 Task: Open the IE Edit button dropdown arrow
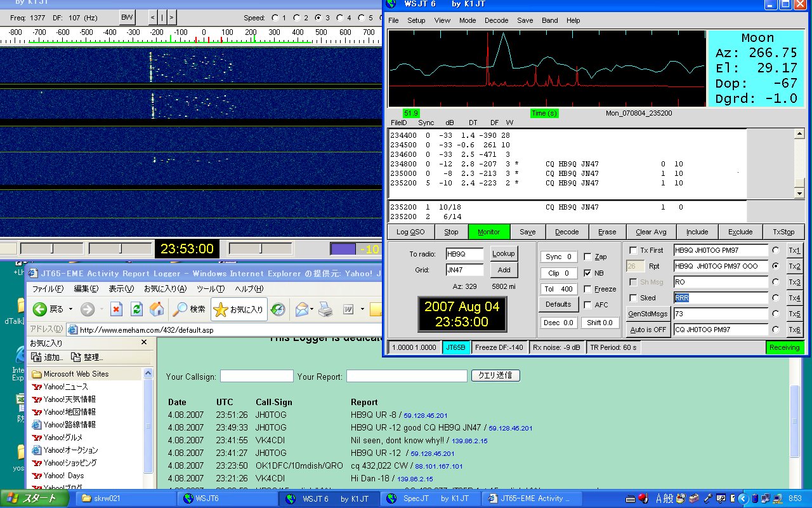362,309
